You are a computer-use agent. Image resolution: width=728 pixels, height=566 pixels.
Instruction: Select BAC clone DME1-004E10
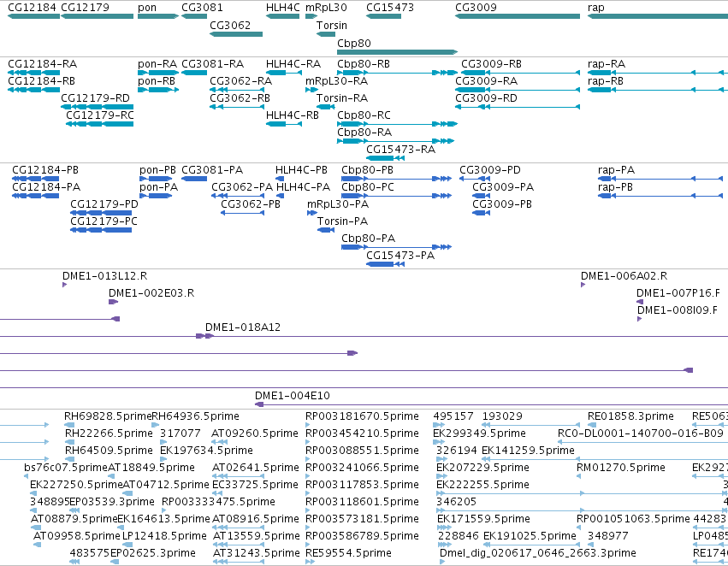[x=491, y=404]
